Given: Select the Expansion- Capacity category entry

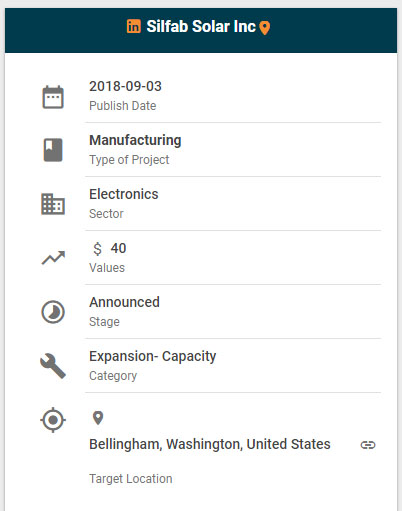Looking at the screenshot, I should (x=153, y=356).
